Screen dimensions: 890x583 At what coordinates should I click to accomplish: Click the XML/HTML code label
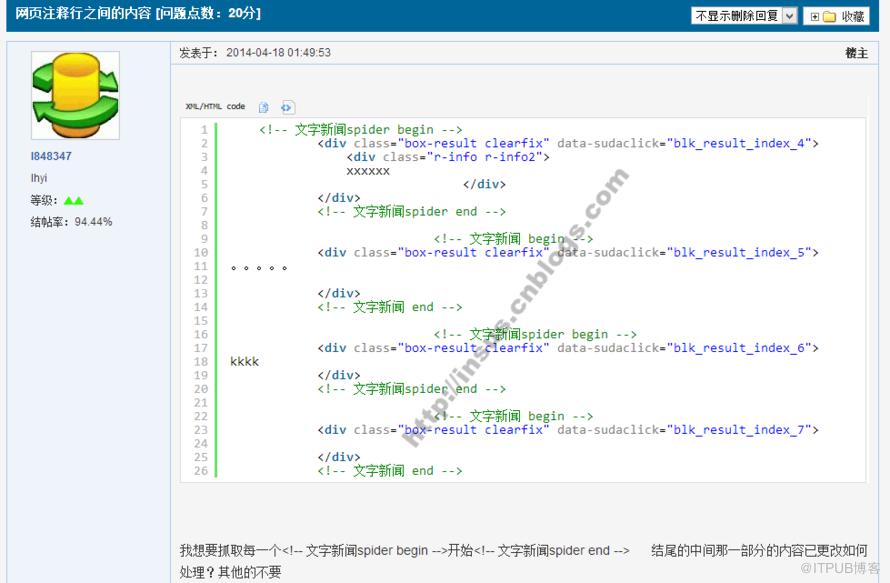point(215,106)
